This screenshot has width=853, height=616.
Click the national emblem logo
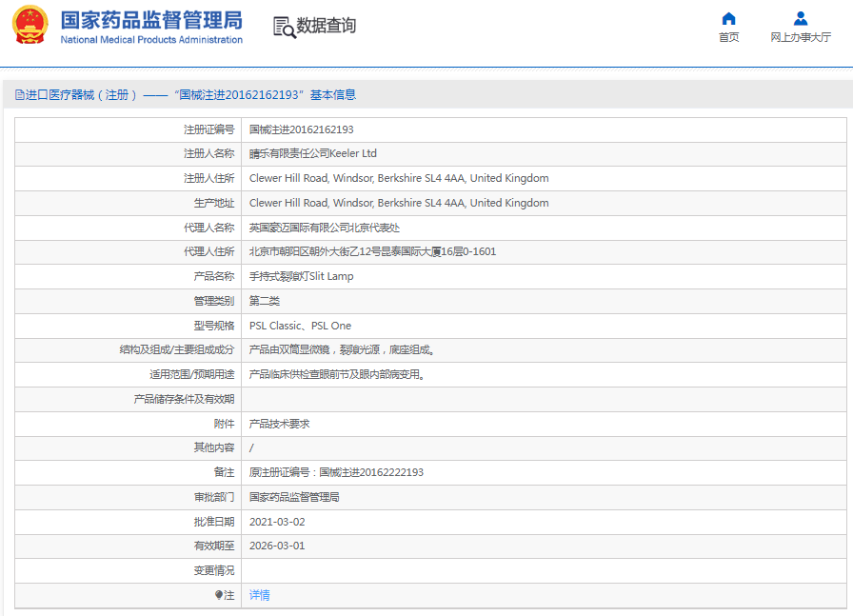pos(30,26)
